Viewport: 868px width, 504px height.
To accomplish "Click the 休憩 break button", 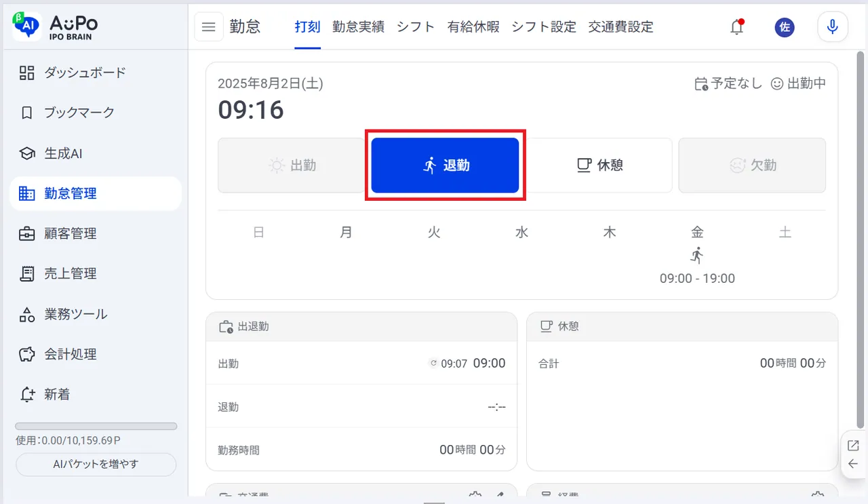I will [599, 166].
